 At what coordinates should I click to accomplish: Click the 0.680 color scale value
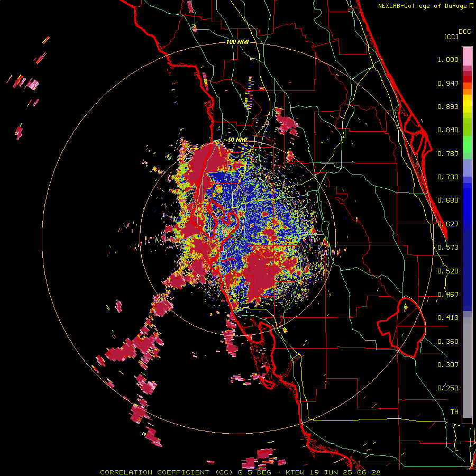448,200
